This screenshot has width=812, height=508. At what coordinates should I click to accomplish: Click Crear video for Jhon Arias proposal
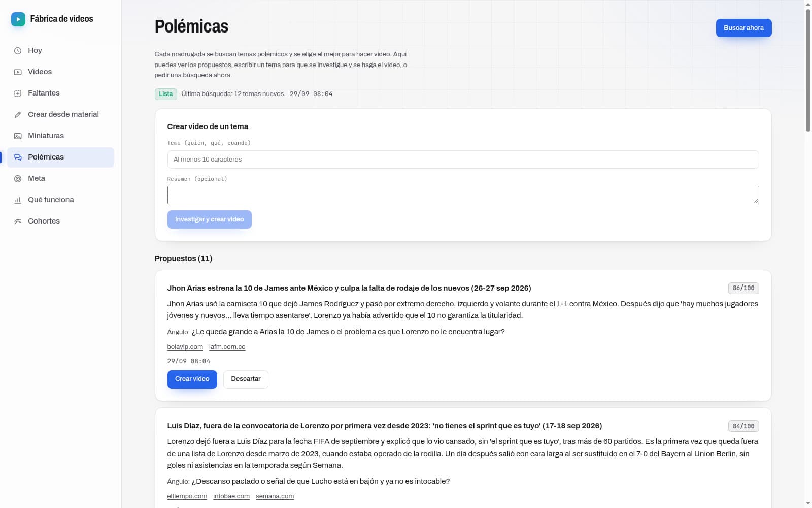pyautogui.click(x=192, y=379)
